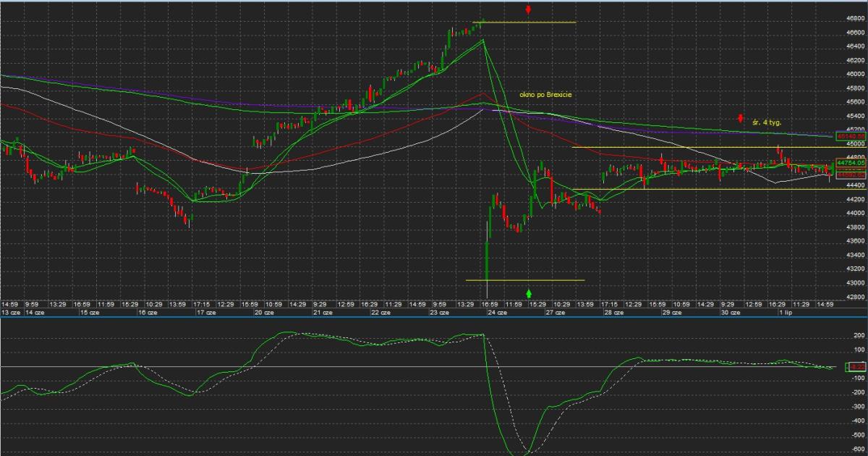Click the '13 cze' date on the time axis
Viewport: 868px width, 456px height.
10,313
